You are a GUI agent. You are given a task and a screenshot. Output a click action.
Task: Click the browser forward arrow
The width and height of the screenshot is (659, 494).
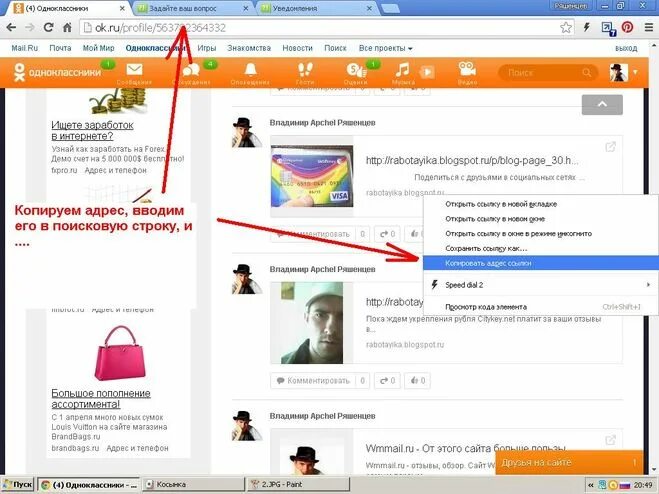pyautogui.click(x=30, y=28)
